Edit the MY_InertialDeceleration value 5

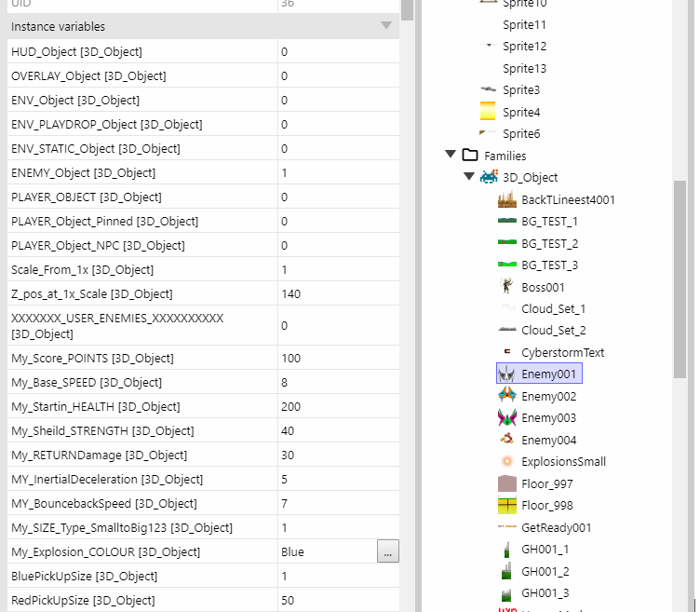tap(338, 480)
